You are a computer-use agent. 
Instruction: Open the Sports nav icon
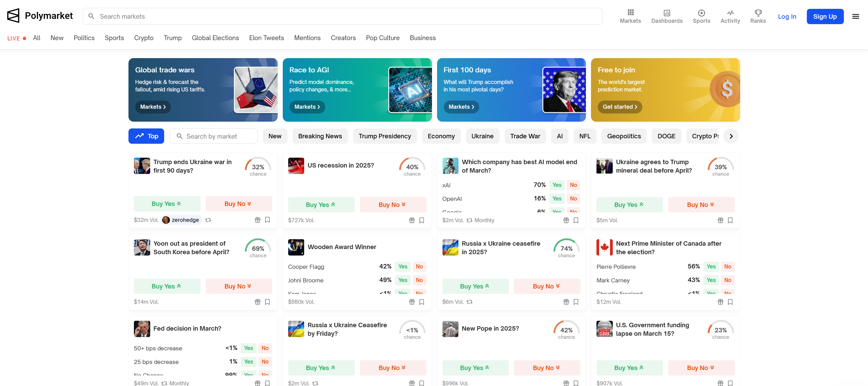coord(701,16)
